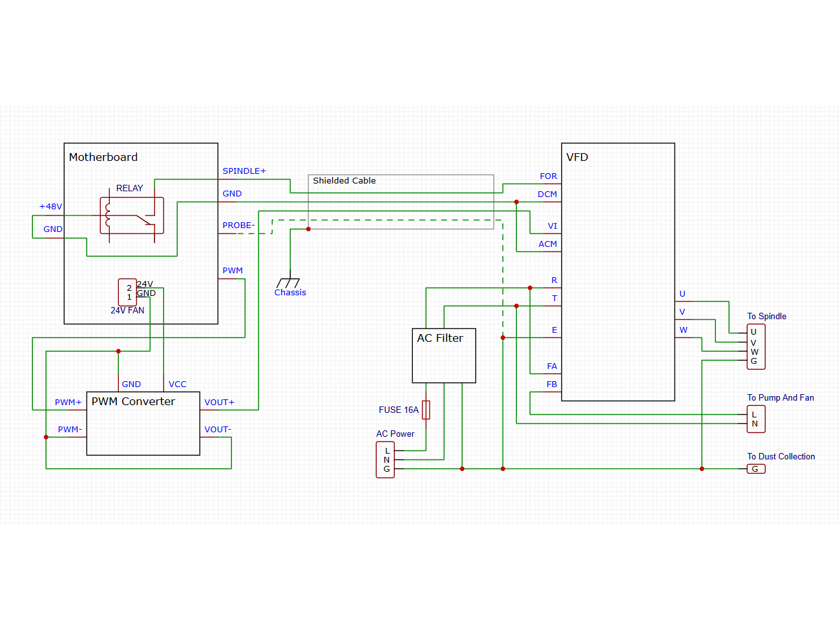Select the RELAY symbol in Motherboard

pos(132,216)
